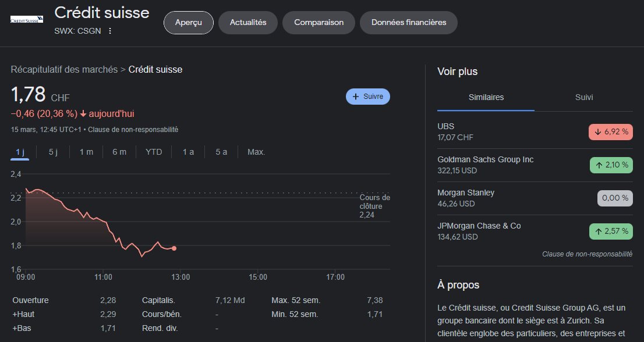Click the 134,62 USD JPMorgan price
Viewport: 644px width, 342px height.
(x=458, y=237)
